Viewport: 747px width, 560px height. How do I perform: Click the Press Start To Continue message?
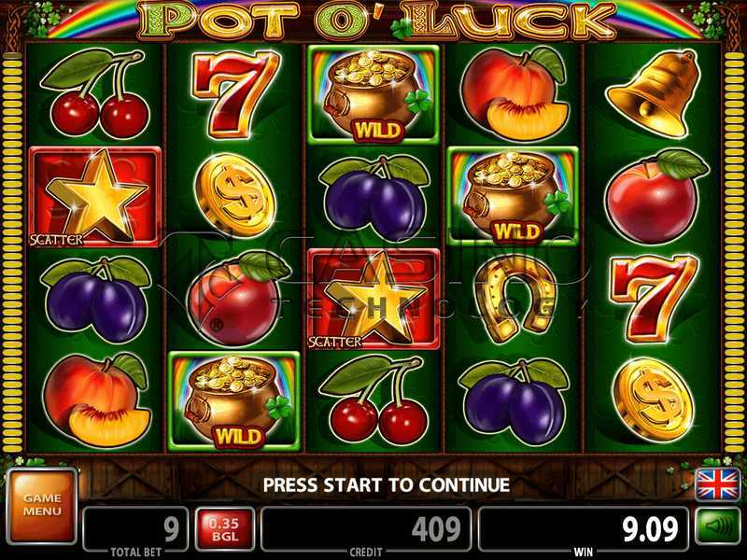point(387,484)
